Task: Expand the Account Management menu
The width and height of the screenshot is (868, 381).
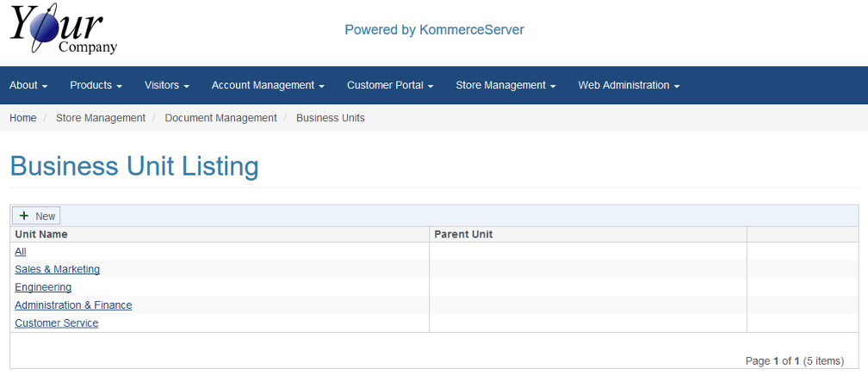Action: [x=268, y=85]
